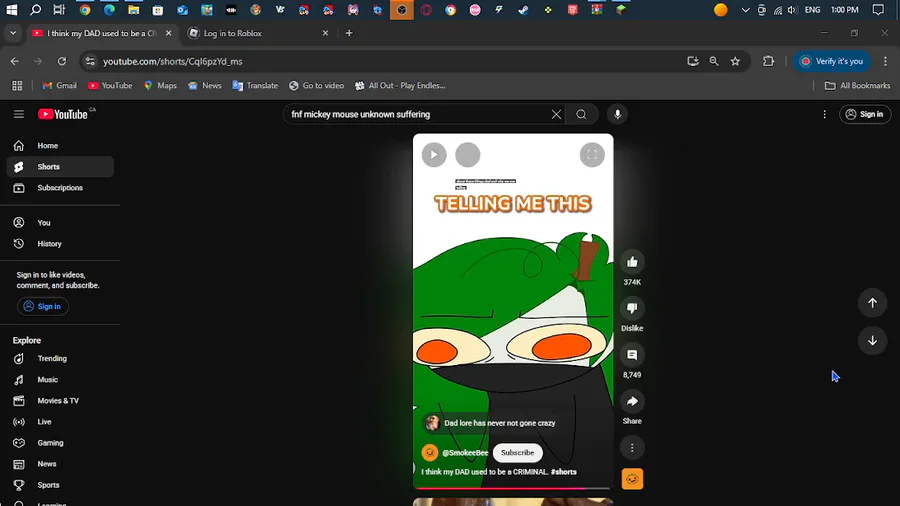Open the Translate bookmark
The image size is (900, 506).
(255, 85)
